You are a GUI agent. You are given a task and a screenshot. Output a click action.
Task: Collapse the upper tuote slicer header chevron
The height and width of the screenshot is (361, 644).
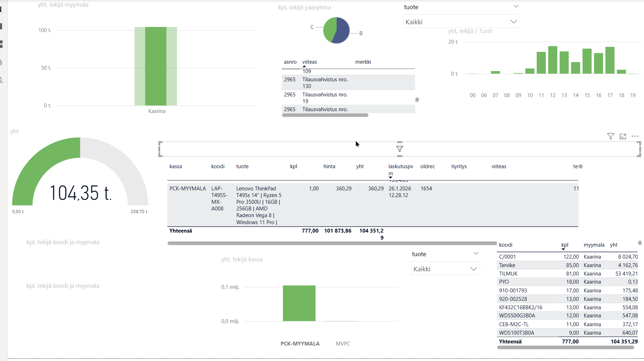tap(516, 7)
